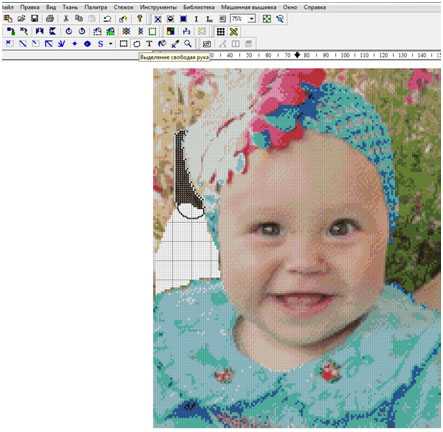
Task: Click the black diamond ruler marker
Action: 297,55
